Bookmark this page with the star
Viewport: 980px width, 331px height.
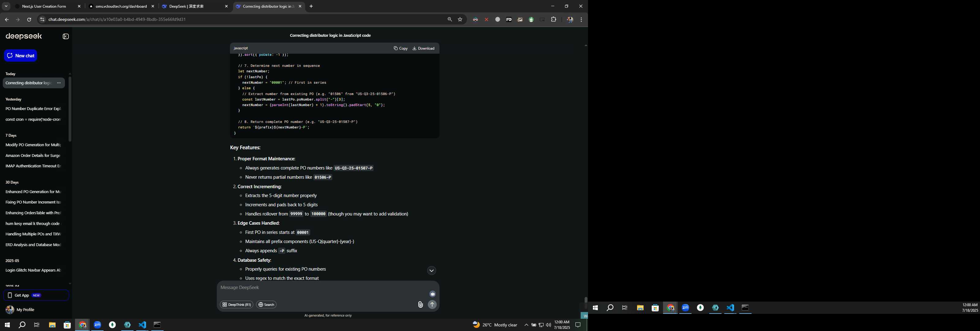[460, 19]
